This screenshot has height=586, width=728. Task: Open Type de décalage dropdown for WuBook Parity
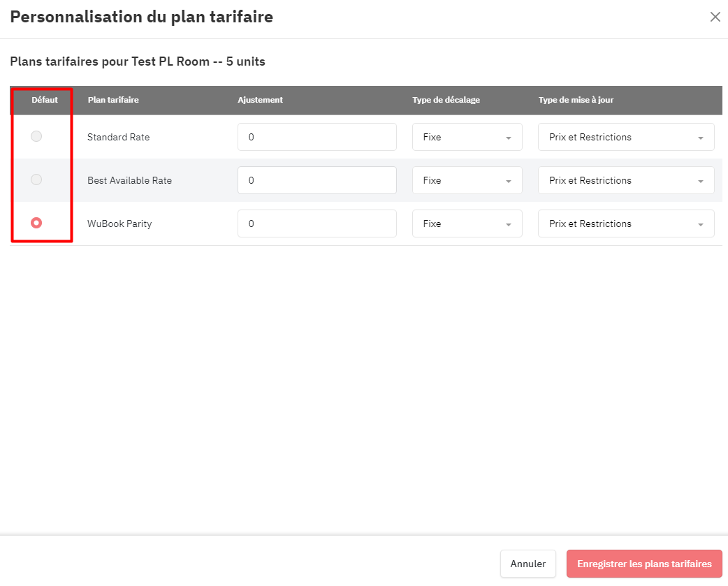(467, 224)
